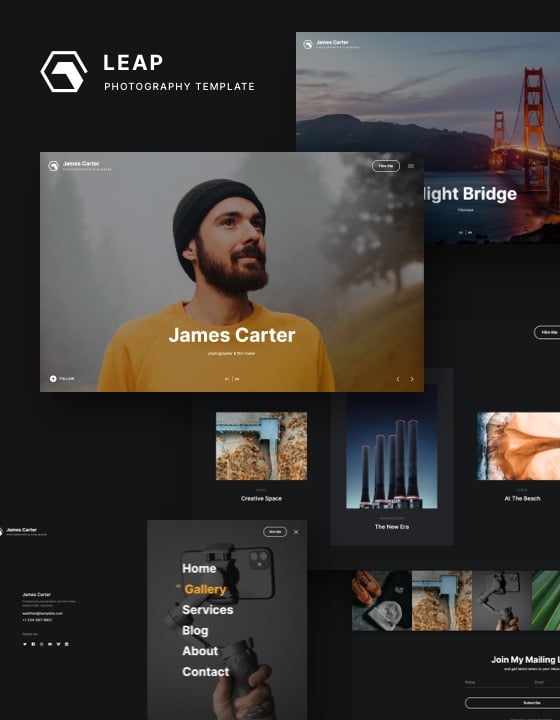This screenshot has width=560, height=720.
Task: Open the Services menu item
Action: click(x=207, y=610)
